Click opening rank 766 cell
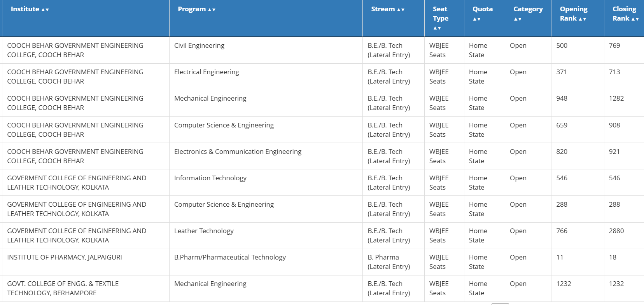 (x=577, y=235)
